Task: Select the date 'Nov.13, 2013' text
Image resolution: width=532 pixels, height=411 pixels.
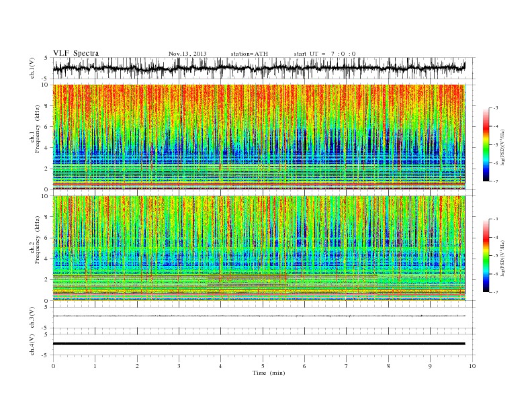Action: [x=187, y=54]
